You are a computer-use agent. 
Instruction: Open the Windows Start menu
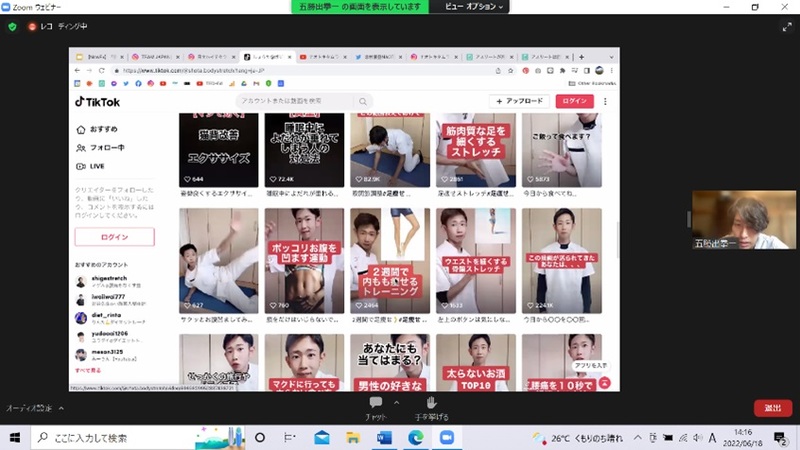[15, 438]
